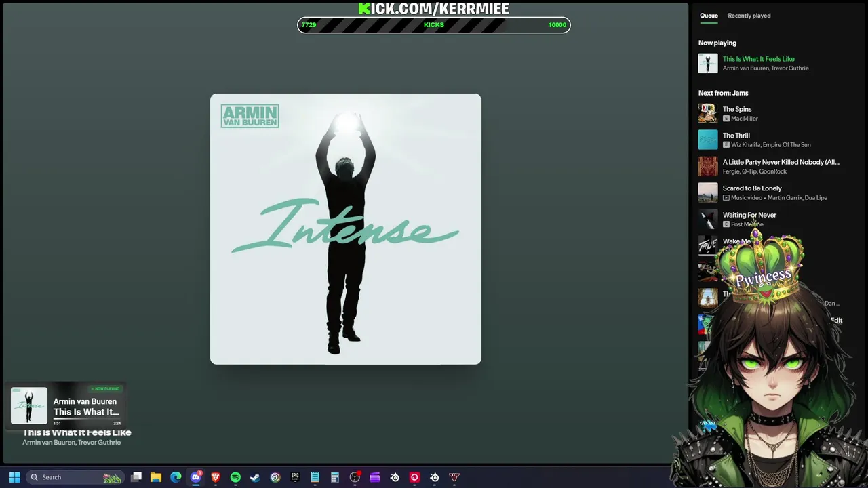Open Discord with the notification badge
This screenshot has width=868, height=488.
pyautogui.click(x=196, y=477)
